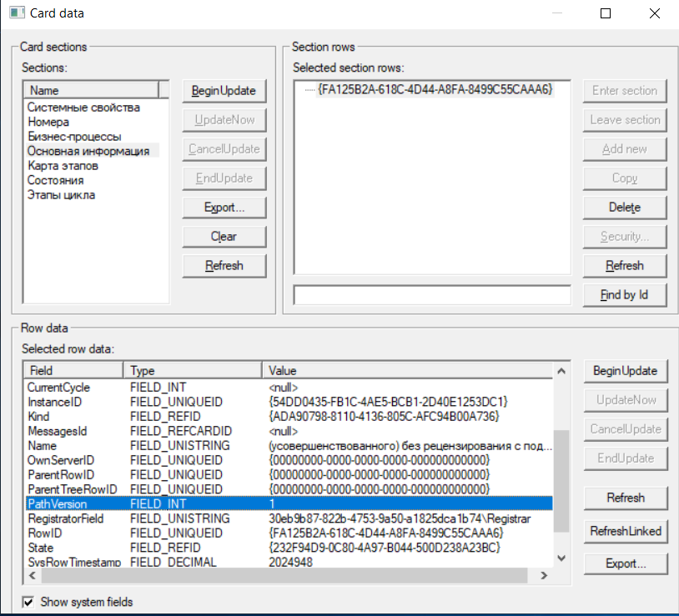Click the RefreshLinked button
Screen dimensions: 679x616
point(626,531)
